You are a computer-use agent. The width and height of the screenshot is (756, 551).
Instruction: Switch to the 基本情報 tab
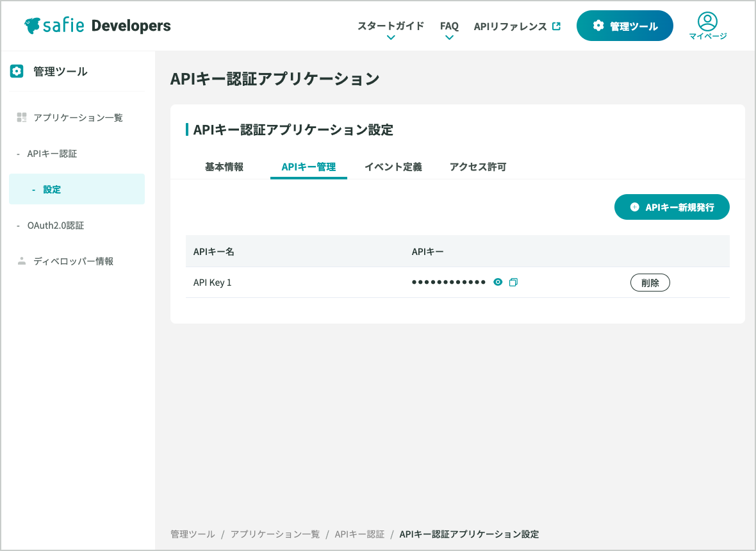pyautogui.click(x=224, y=167)
